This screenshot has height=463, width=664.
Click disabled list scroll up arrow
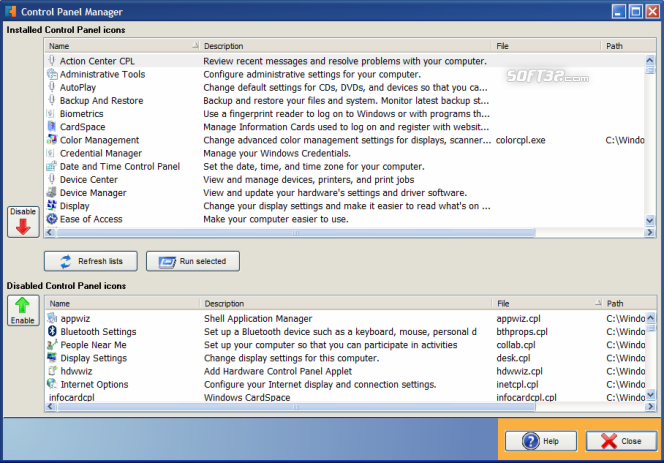651,317
